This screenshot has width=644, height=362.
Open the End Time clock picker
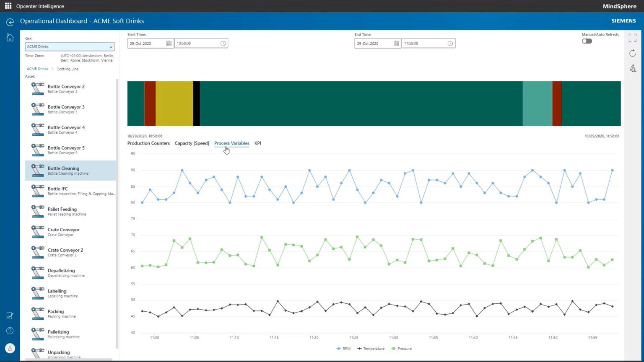click(x=450, y=43)
